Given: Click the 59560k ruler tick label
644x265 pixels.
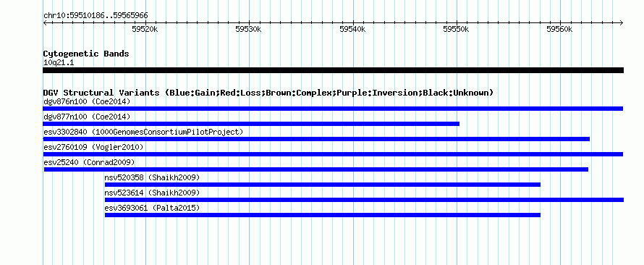Looking at the screenshot, I should click(559, 29).
